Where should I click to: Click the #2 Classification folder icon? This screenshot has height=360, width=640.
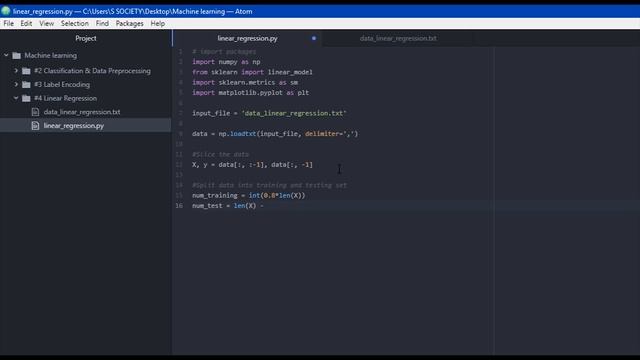click(x=26, y=71)
